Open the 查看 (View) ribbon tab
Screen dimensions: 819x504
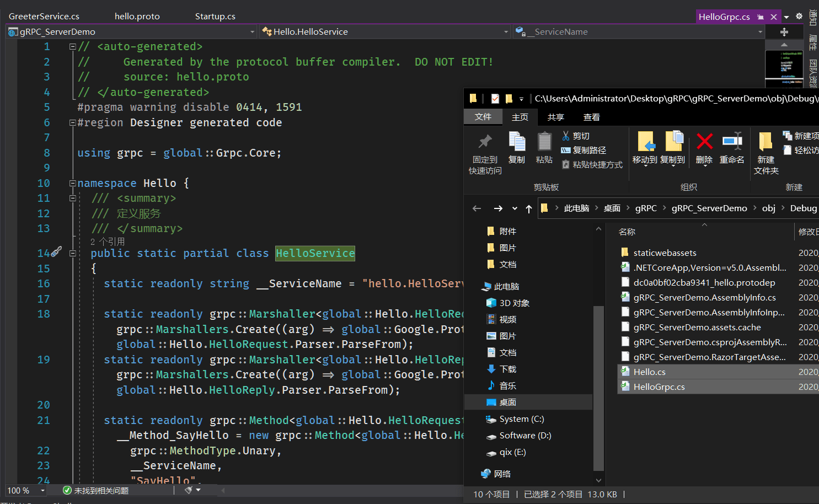591,117
